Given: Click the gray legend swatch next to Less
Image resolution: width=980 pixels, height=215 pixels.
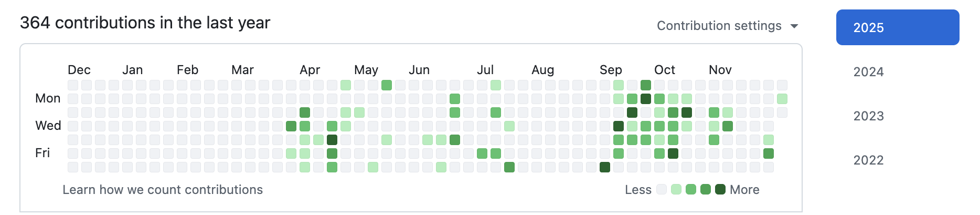Looking at the screenshot, I should (x=662, y=189).
